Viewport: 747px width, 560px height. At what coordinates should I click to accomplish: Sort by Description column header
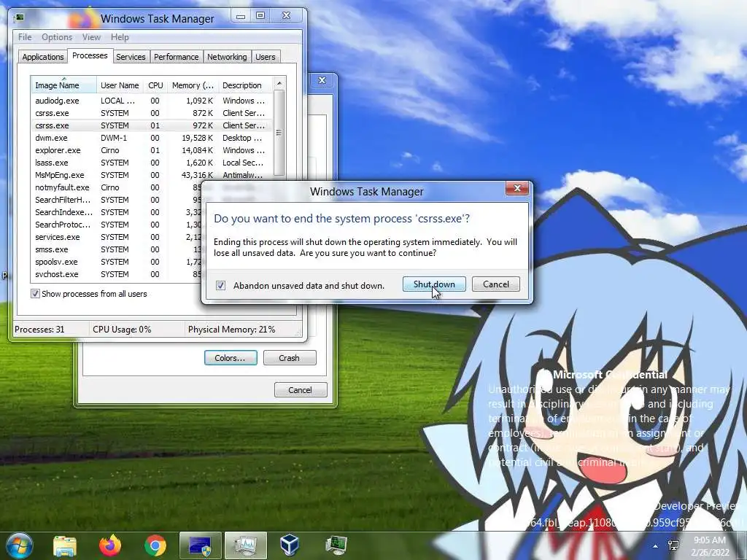(x=245, y=85)
